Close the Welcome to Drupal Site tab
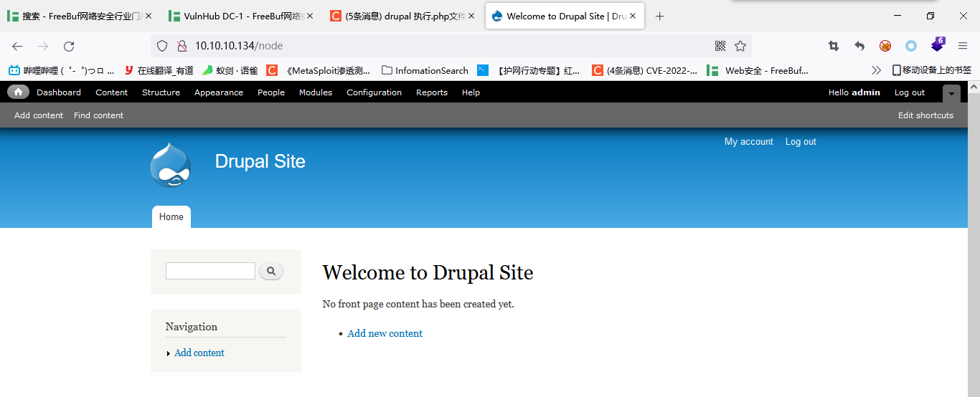The height and width of the screenshot is (397, 980). coord(633,16)
